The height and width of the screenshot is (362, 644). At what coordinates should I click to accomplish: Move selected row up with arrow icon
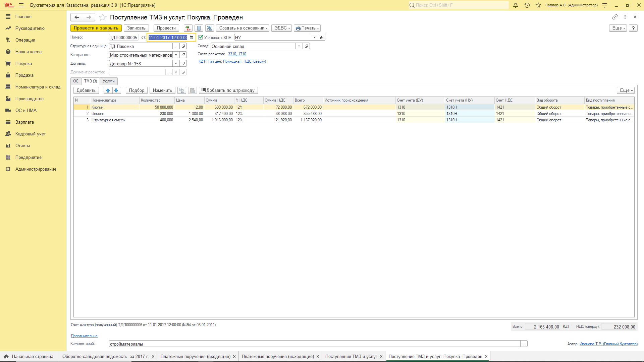[x=108, y=90]
